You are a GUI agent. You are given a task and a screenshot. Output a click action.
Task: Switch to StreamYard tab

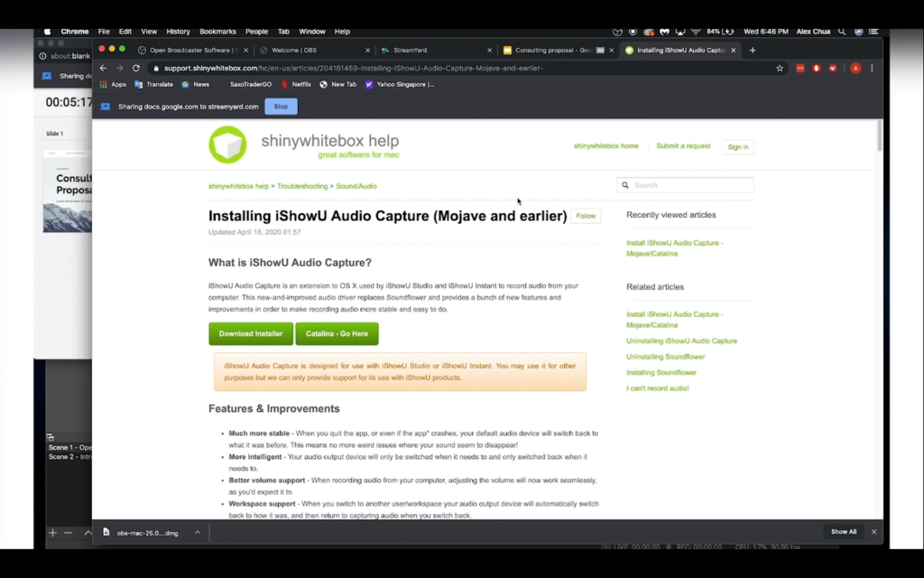[x=436, y=51]
